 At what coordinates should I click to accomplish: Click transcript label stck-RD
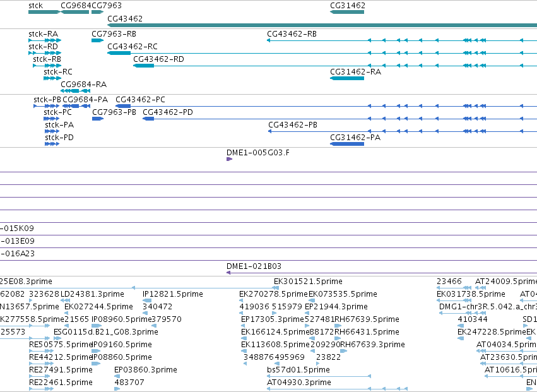43,47
